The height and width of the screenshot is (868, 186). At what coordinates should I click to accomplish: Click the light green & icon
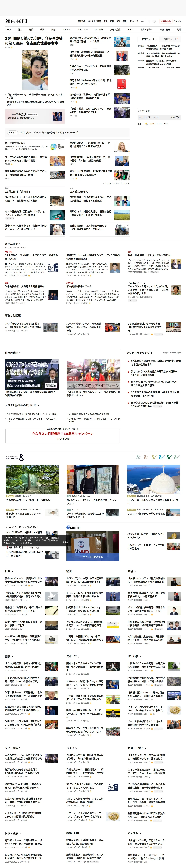click(x=177, y=457)
